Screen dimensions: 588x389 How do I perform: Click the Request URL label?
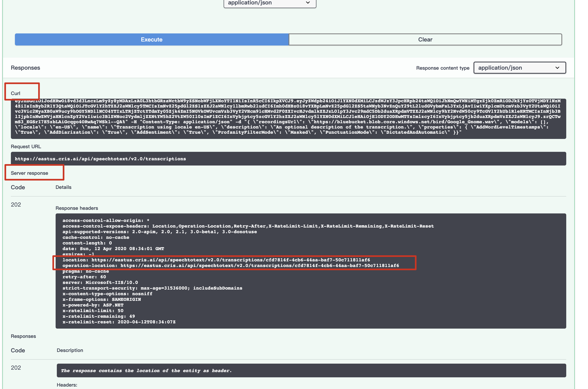coord(26,147)
